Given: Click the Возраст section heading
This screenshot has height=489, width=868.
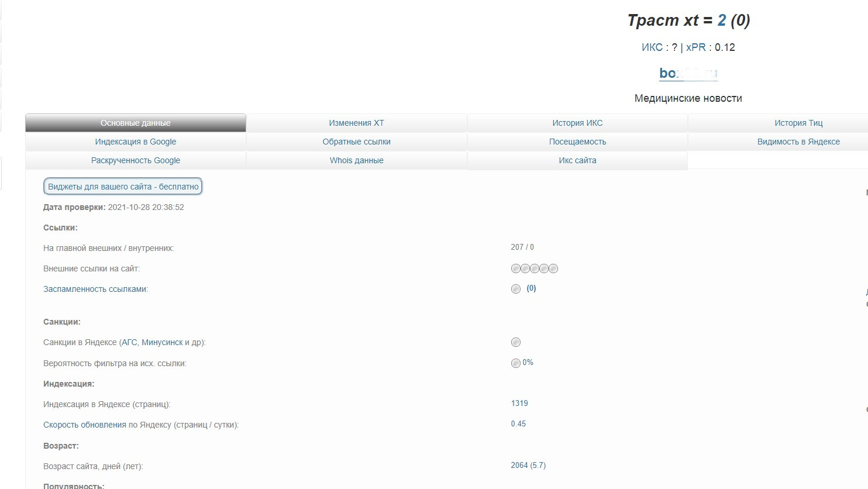Looking at the screenshot, I should (61, 446).
